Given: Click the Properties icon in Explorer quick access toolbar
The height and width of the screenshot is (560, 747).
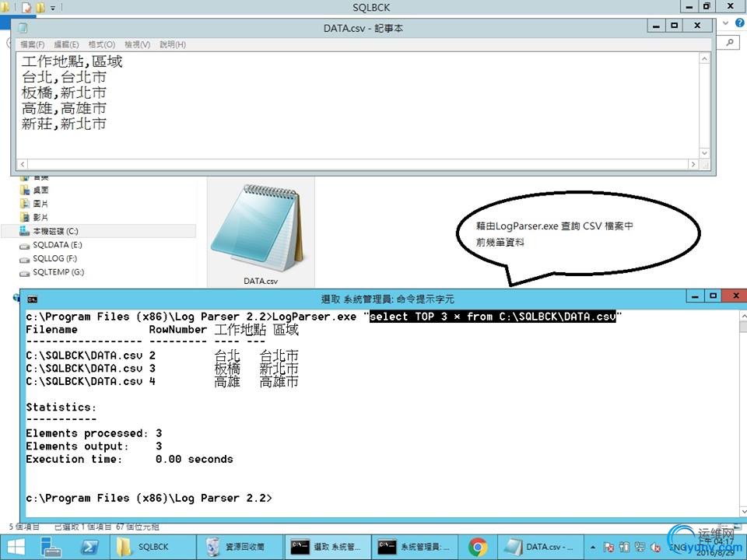Looking at the screenshot, I should pos(26,8).
